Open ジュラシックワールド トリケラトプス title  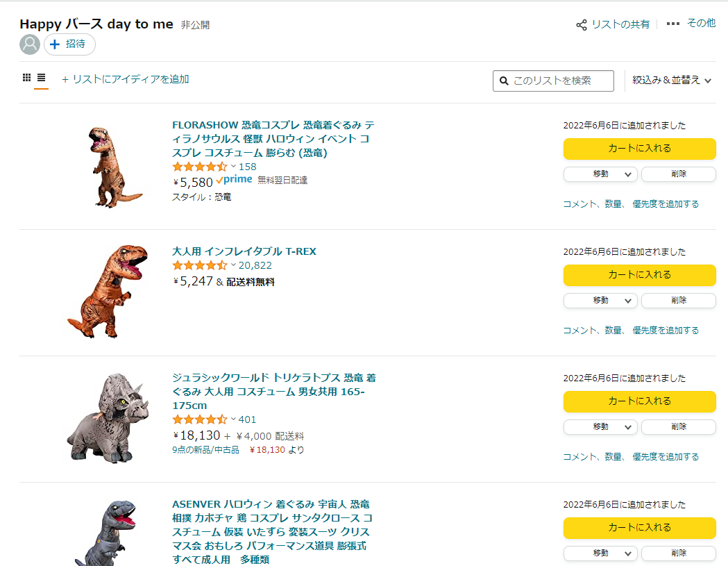pyautogui.click(x=274, y=392)
